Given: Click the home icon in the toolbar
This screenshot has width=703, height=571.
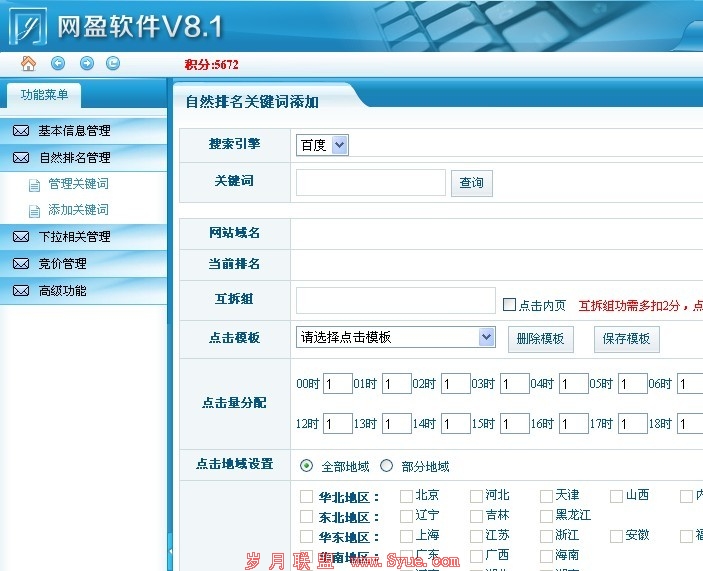Looking at the screenshot, I should pos(28,64).
